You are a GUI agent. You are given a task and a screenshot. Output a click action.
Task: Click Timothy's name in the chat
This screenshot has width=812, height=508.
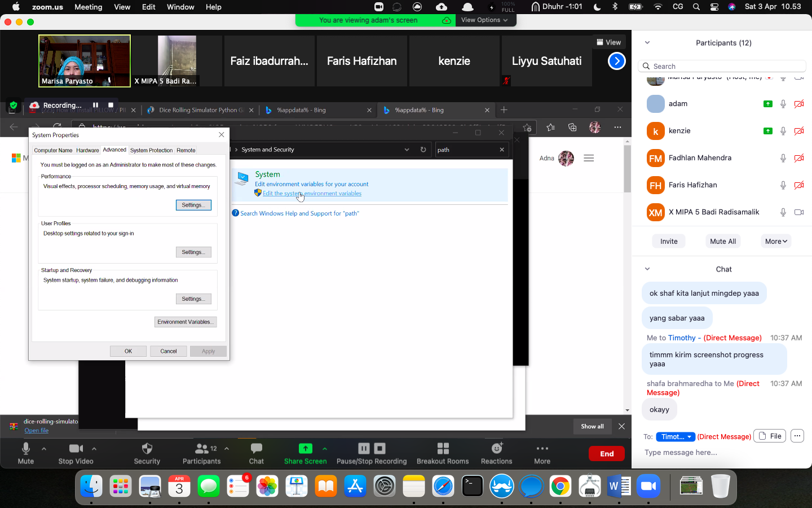click(682, 338)
